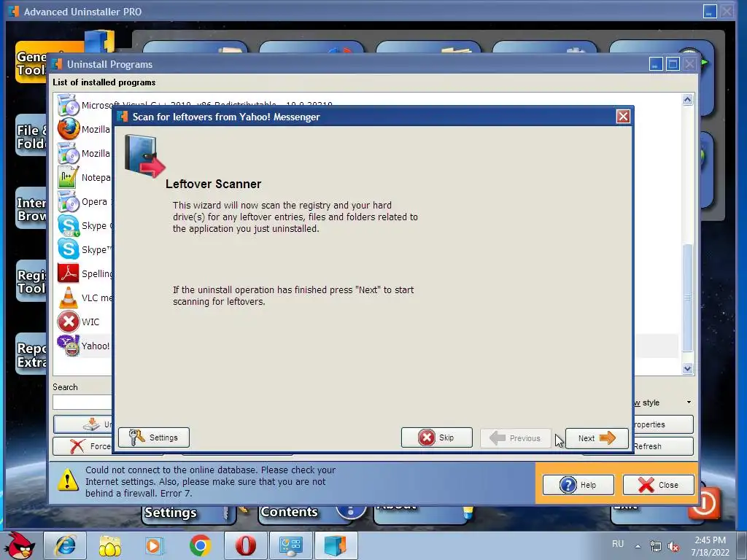
Task: Open Windows Media Player from taskbar
Action: pos(155,545)
